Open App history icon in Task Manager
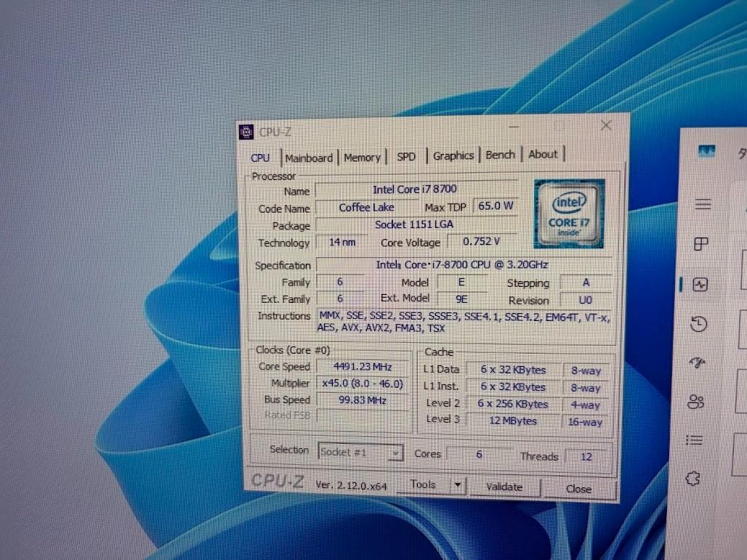 click(x=699, y=324)
